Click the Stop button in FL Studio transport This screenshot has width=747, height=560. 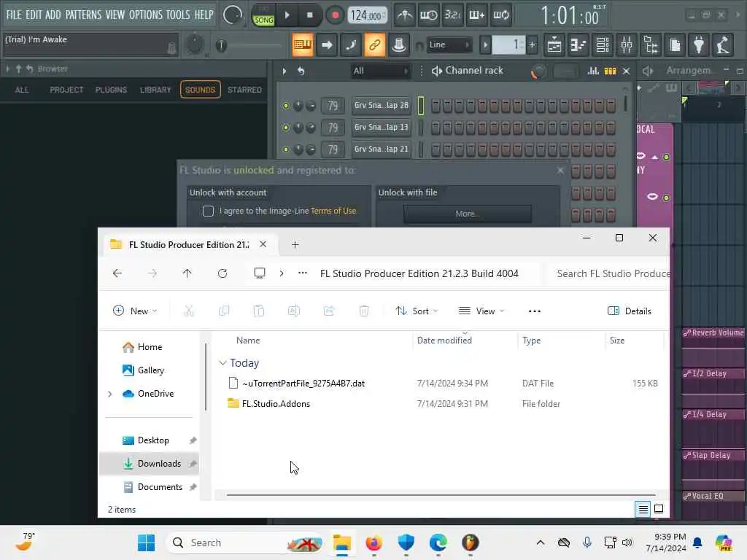309,15
